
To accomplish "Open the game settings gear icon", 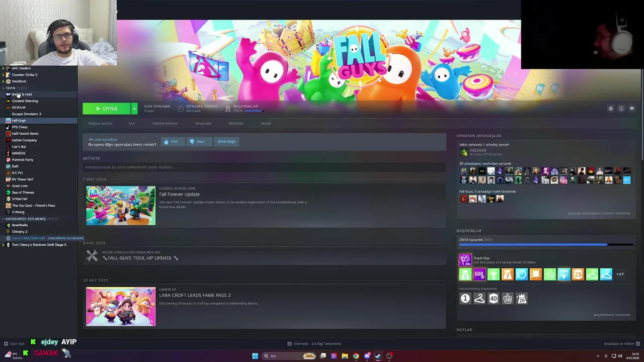I will [611, 109].
